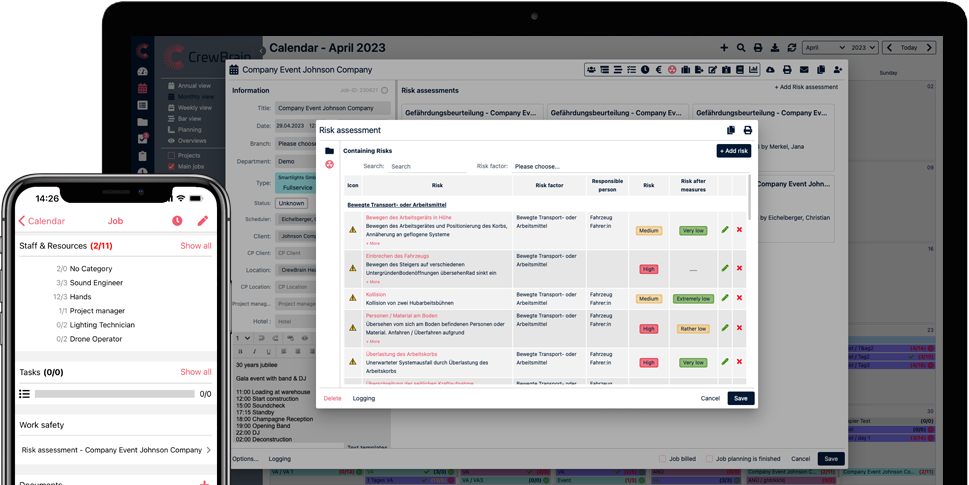
Task: Click the Search field in Containing Risks
Action: [x=425, y=167]
